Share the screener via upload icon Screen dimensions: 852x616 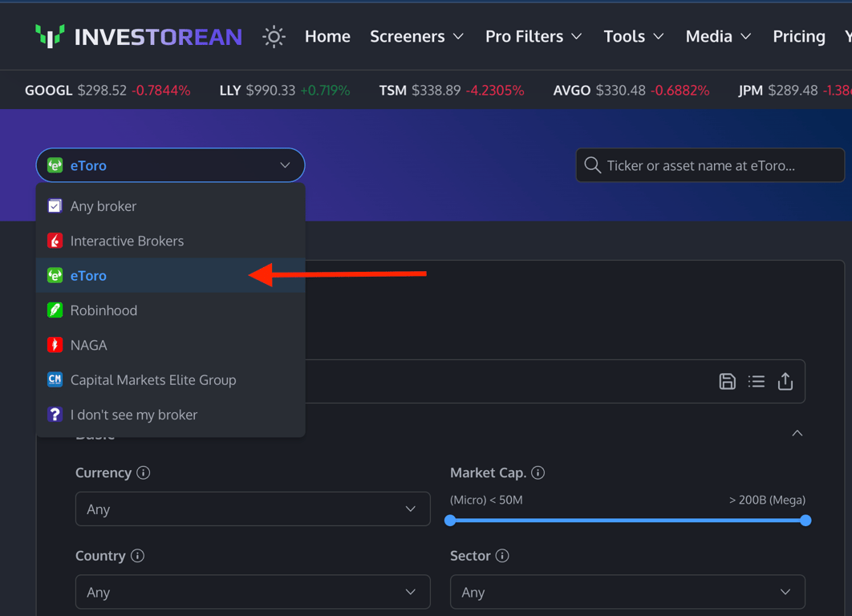click(785, 381)
